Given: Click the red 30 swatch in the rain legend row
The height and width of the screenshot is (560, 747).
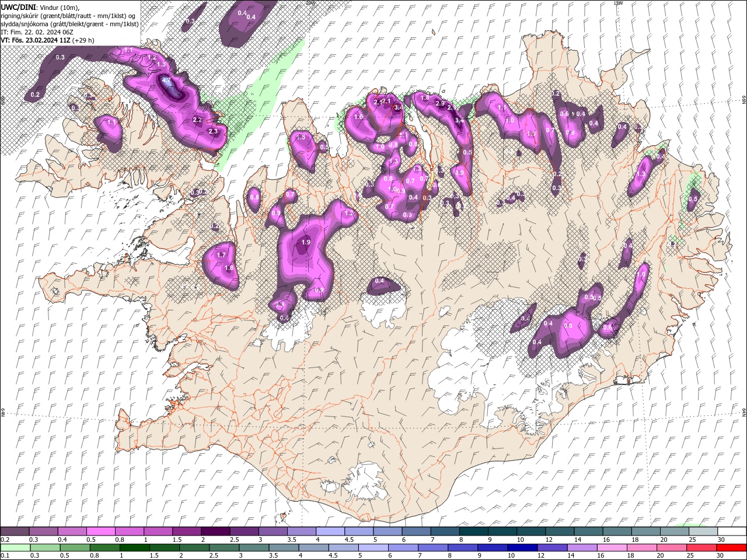Looking at the screenshot, I should point(732,548).
